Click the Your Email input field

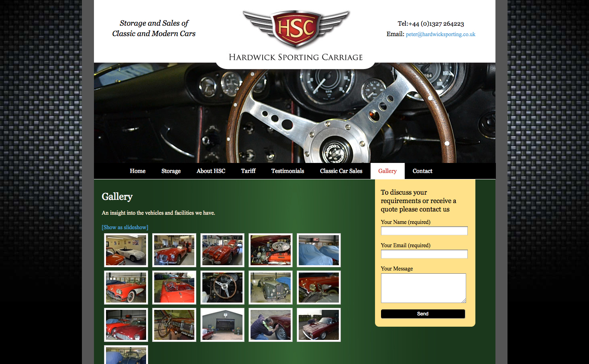pos(424,254)
